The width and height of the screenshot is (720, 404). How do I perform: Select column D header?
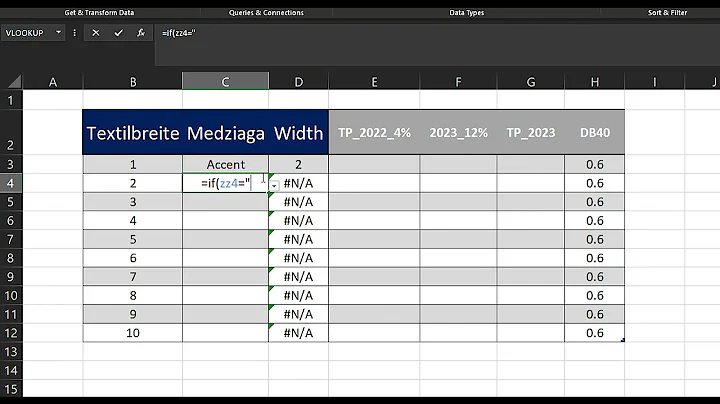point(298,82)
